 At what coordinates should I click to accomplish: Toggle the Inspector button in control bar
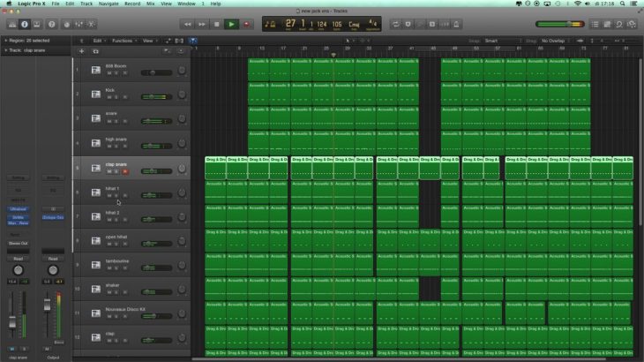(x=25, y=24)
